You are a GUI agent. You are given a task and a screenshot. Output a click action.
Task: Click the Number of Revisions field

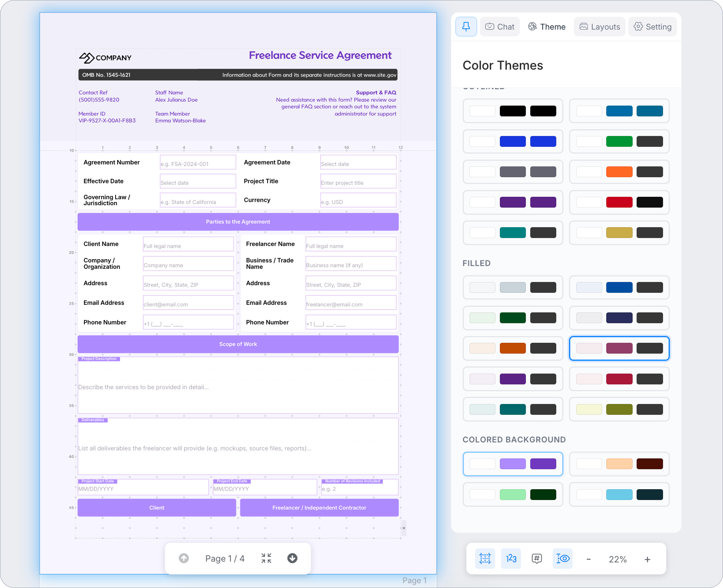[360, 487]
